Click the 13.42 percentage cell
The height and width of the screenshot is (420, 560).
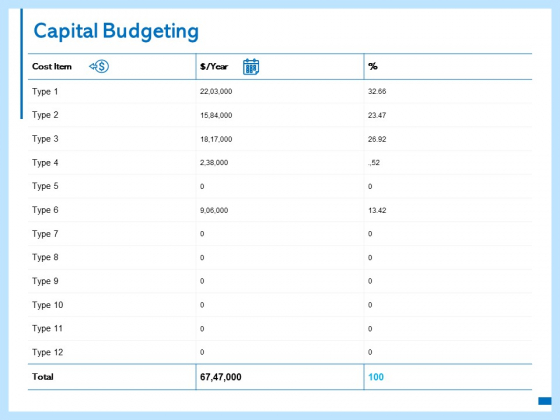tap(377, 210)
